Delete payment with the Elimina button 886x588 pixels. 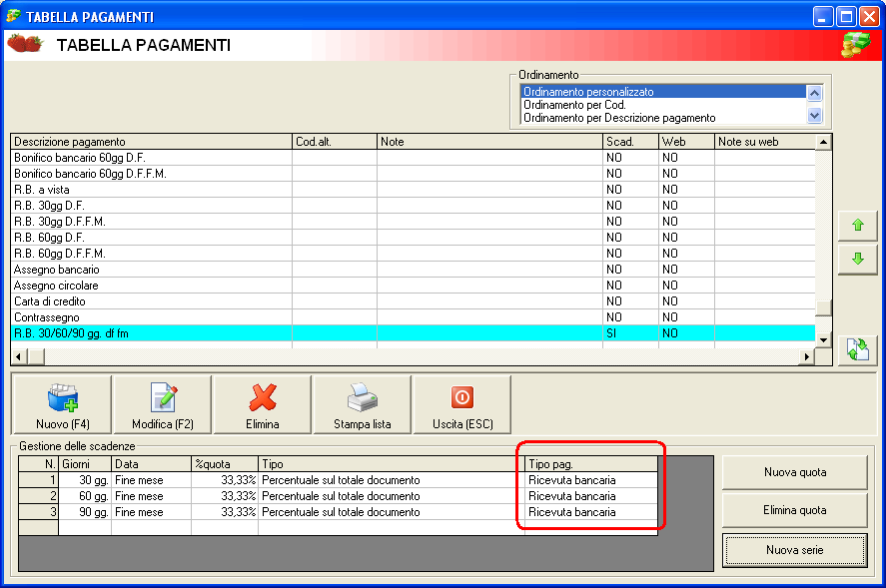pos(262,404)
